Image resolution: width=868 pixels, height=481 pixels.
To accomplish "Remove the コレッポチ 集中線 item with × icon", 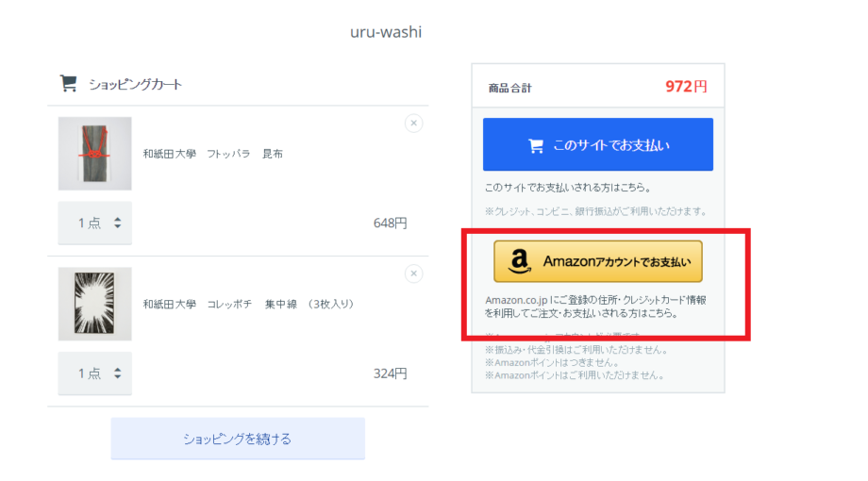I will 413,274.
